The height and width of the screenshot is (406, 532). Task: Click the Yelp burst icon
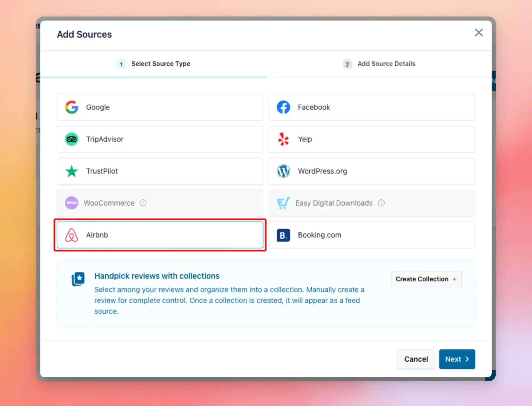[x=283, y=139]
